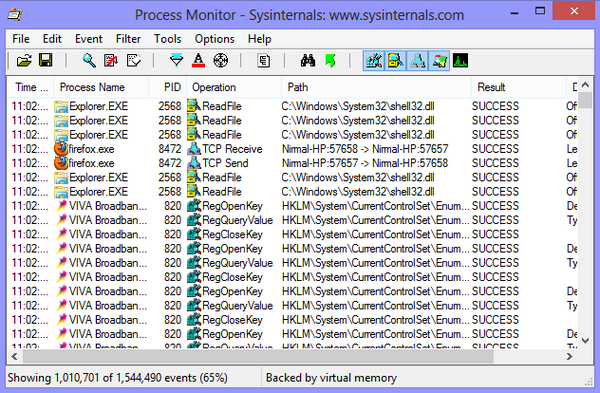Select path Nirmal-HP:57658 -> Nirmal-HP:57657
This screenshot has height=393, width=600.
tap(365, 149)
